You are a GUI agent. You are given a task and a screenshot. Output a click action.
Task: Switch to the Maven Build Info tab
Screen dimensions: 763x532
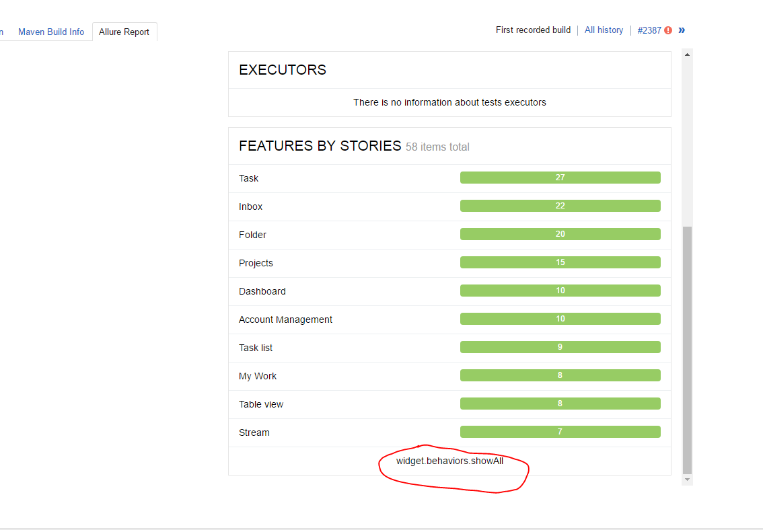click(x=51, y=32)
